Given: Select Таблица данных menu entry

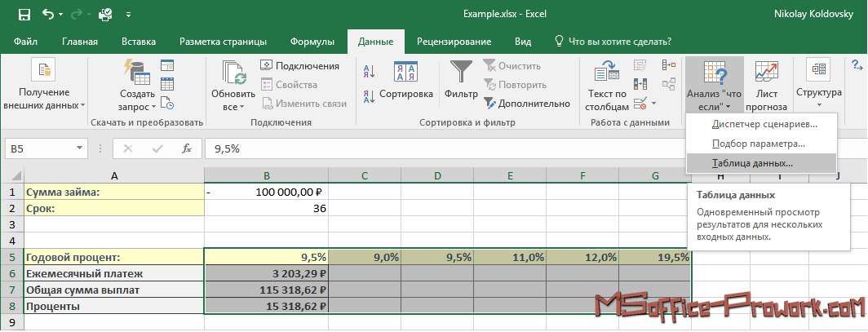Looking at the screenshot, I should click(x=751, y=163).
